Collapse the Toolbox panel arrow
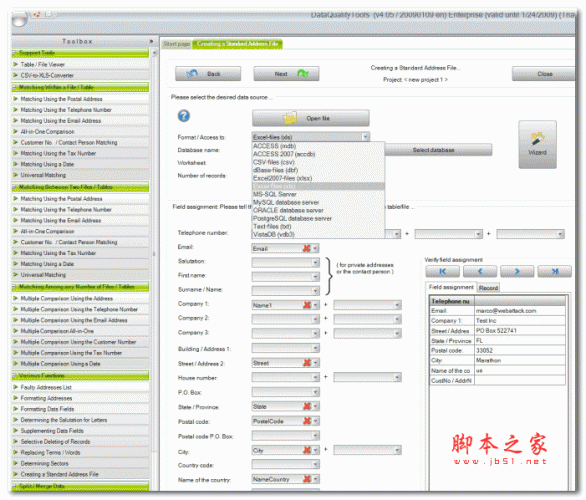The image size is (586, 500). click(x=151, y=41)
